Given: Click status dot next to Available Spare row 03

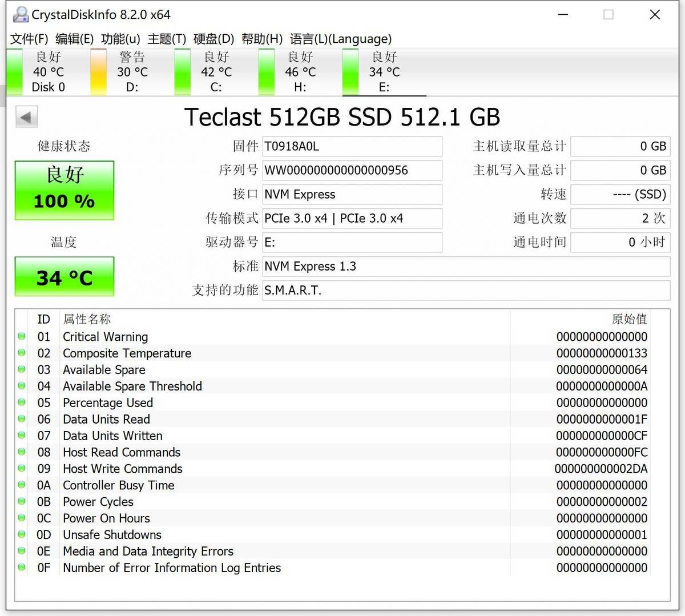Looking at the screenshot, I should (x=22, y=369).
